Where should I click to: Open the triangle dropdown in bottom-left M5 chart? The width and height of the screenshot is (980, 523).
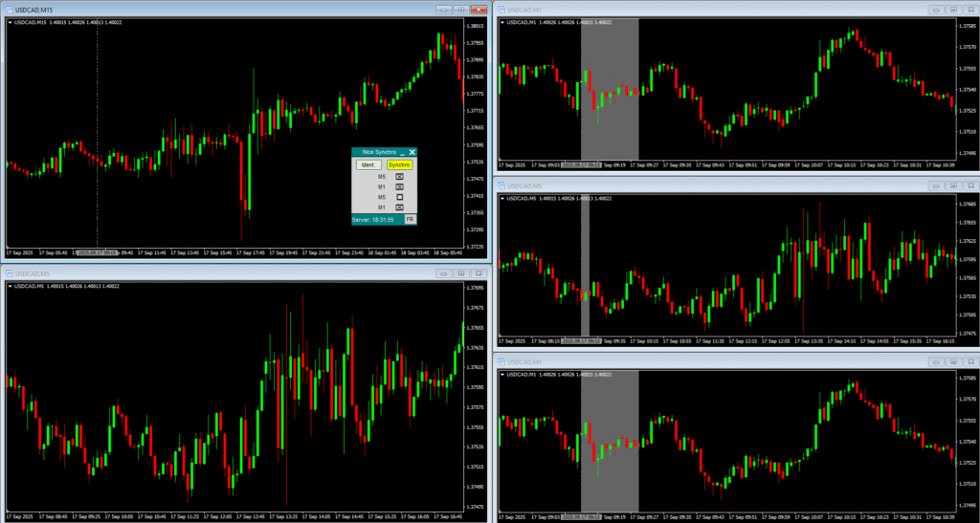10,286
